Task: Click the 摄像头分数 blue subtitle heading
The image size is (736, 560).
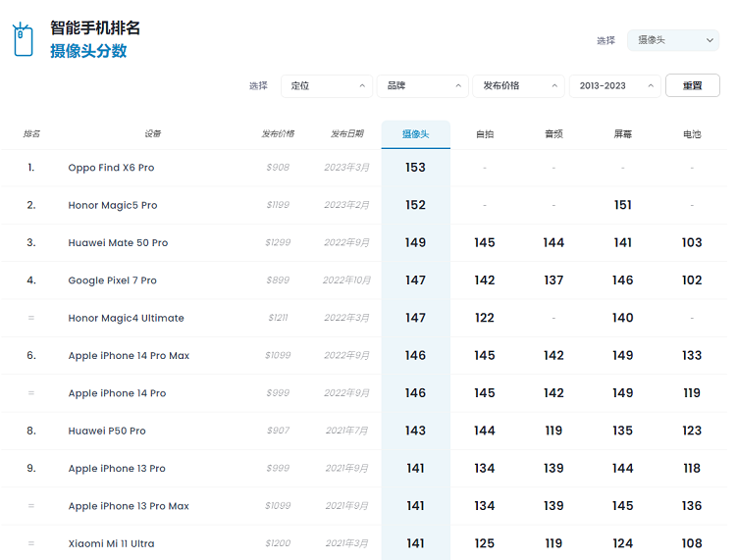Action: click(88, 51)
